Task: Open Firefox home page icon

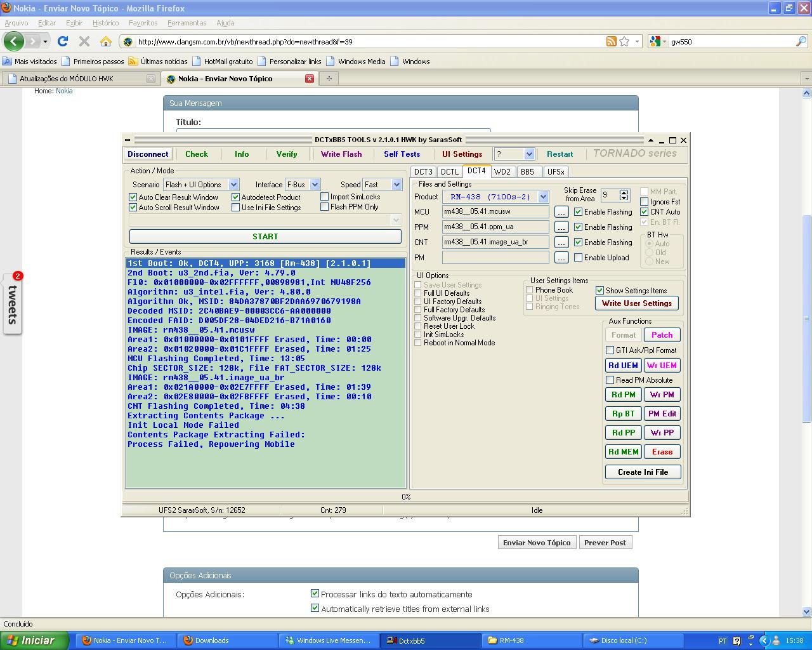Action: (106, 41)
